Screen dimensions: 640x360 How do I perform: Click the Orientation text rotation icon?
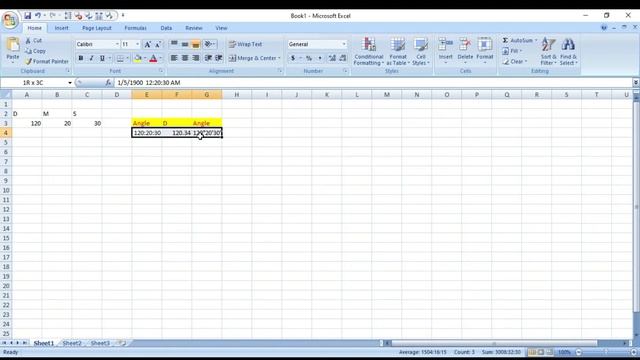pyautogui.click(x=209, y=44)
